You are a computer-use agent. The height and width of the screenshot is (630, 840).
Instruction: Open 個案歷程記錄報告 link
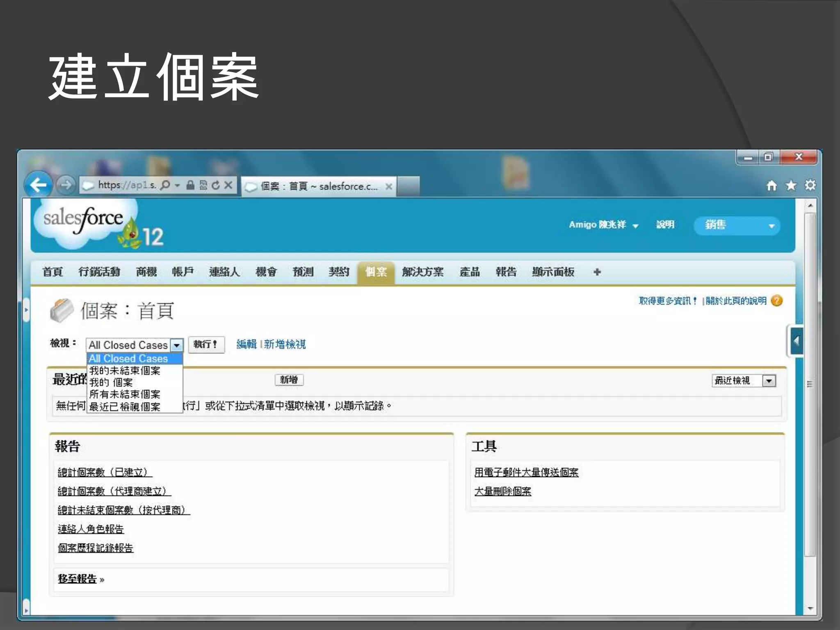coord(96,548)
